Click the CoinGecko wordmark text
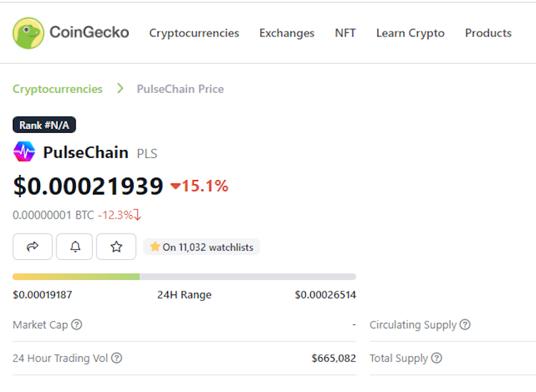This screenshot has height=392, width=536. click(89, 32)
